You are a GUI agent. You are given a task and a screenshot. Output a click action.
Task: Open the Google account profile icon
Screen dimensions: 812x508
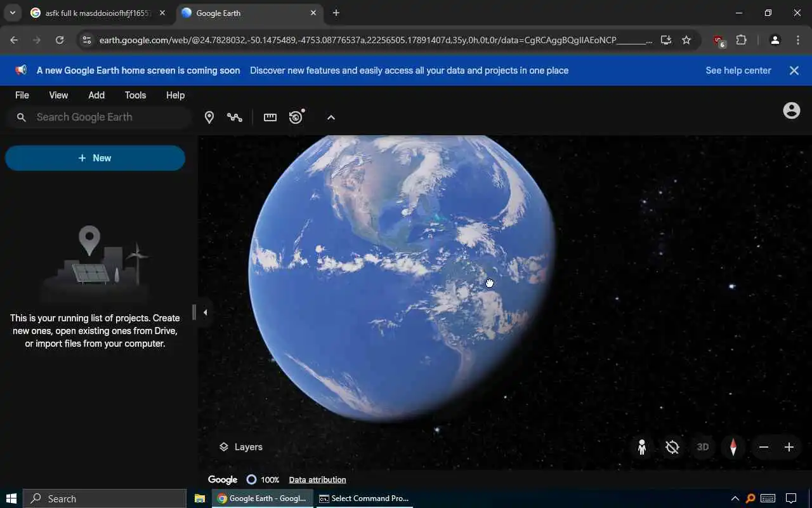click(792, 110)
